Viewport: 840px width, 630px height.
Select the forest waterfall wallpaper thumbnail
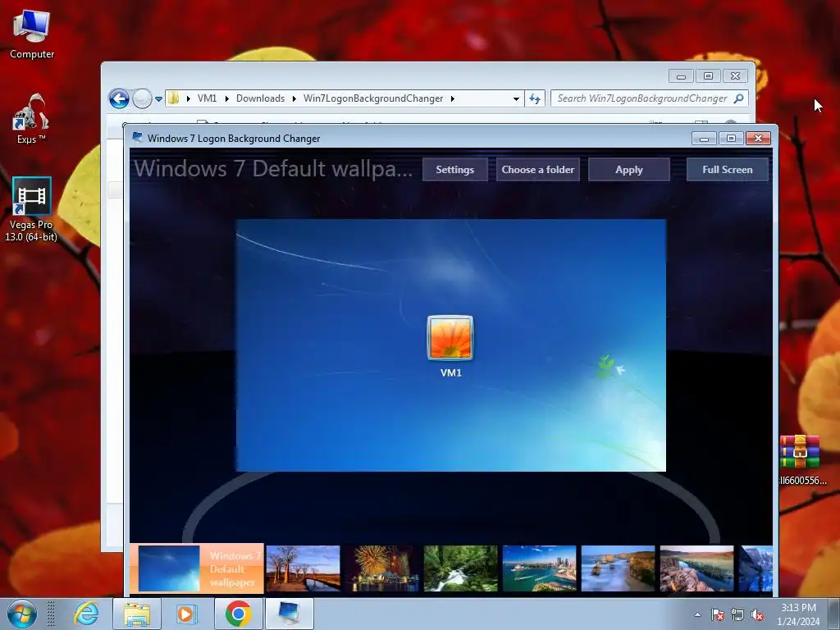click(x=461, y=568)
